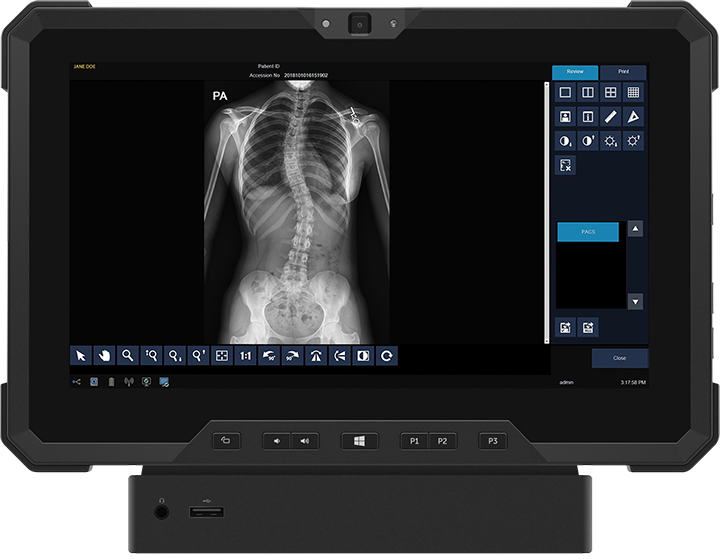Increase image brightness with sun-up icon
Screen dimensions: 720x559
[633, 141]
